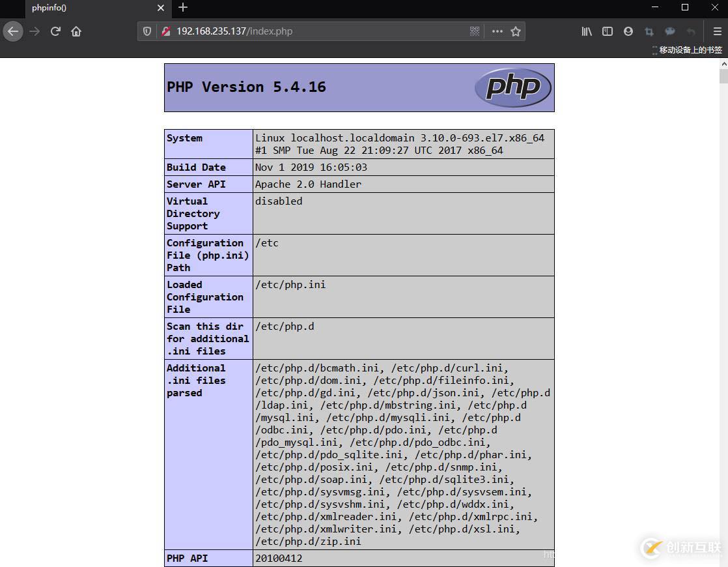Open the Library bookshelf icon

point(587,31)
